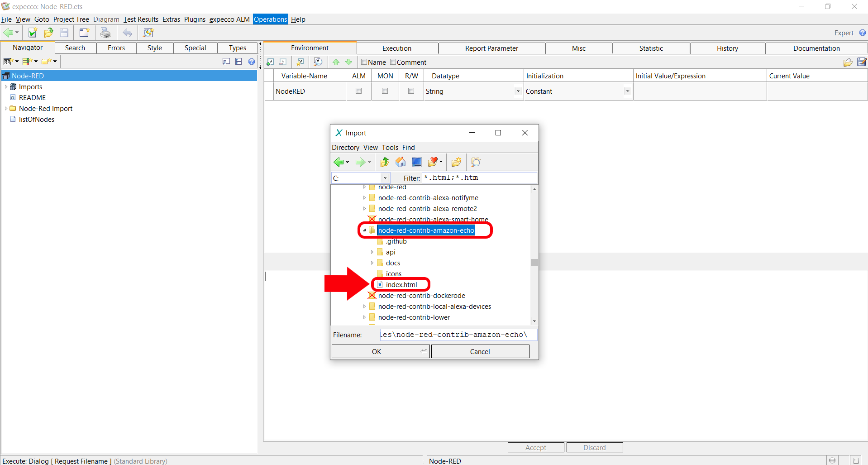The width and height of the screenshot is (868, 465).
Task: Click OK in the Import dialog
Action: (377, 352)
